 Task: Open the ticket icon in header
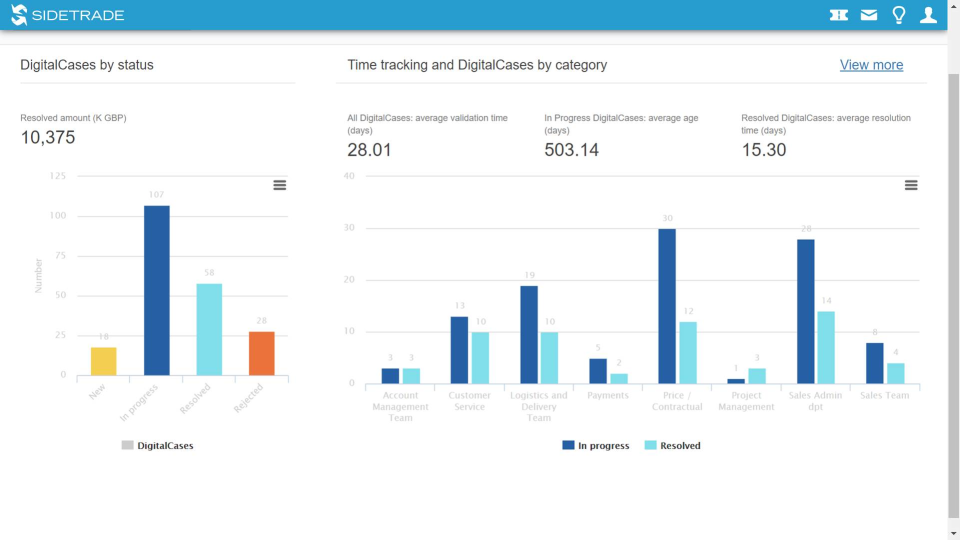pos(838,15)
